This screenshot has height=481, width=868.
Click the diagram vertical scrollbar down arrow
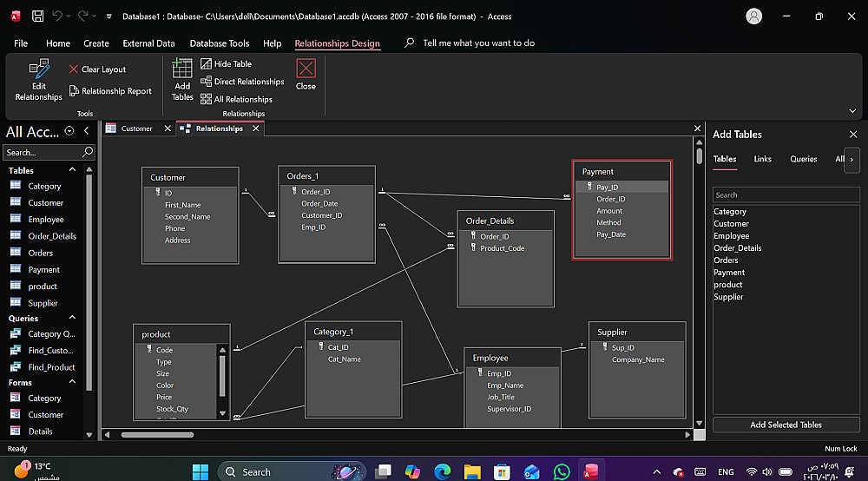[x=699, y=423]
